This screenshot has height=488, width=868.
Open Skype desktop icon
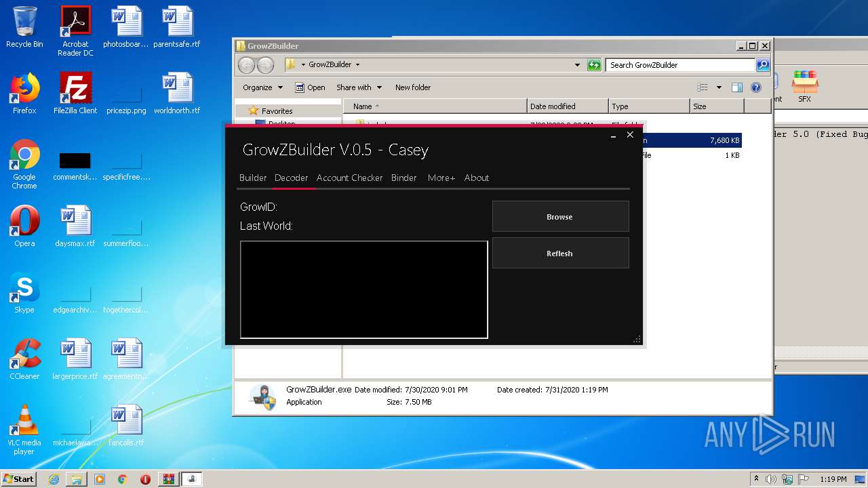pyautogui.click(x=24, y=293)
